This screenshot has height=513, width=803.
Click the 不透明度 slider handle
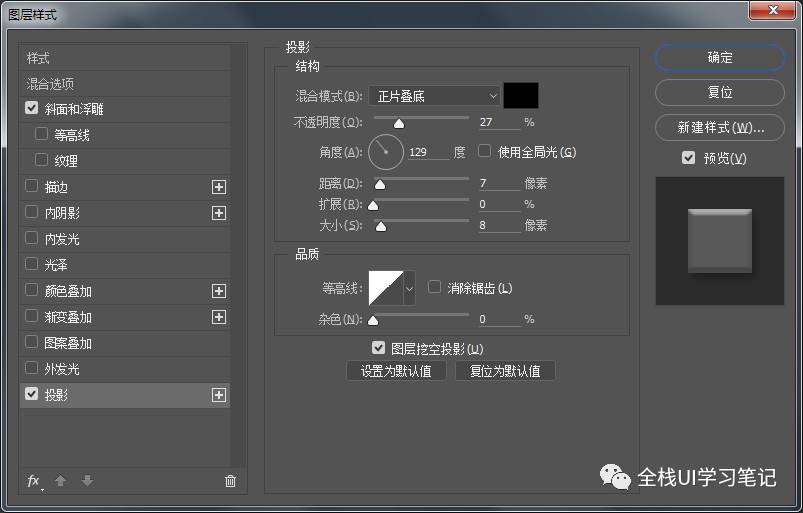(x=399, y=124)
